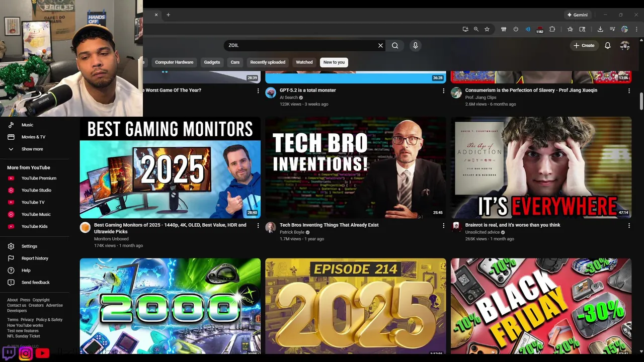Select the Gadgets filter chip

point(212,62)
